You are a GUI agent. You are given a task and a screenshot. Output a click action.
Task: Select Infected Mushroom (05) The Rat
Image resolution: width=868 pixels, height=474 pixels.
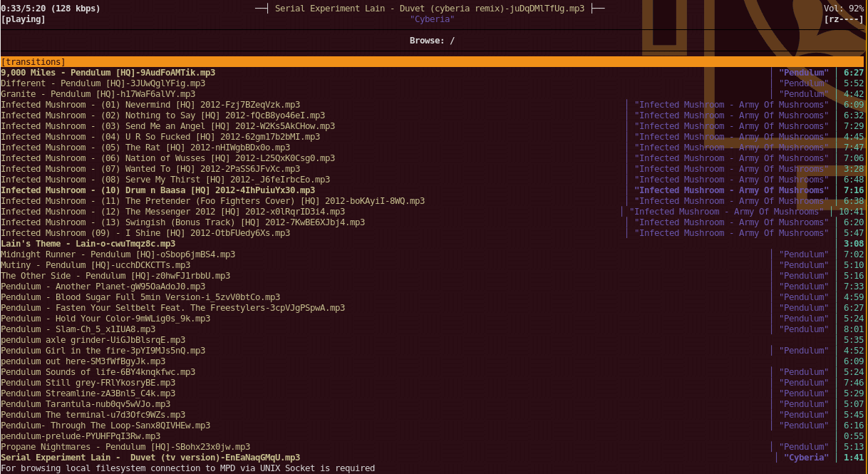click(x=433, y=148)
